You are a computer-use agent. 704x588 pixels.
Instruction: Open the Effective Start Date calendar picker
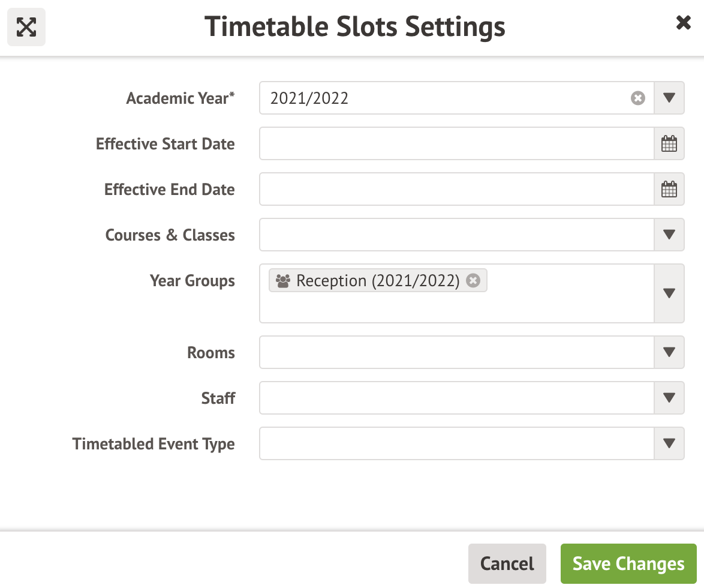[669, 144]
